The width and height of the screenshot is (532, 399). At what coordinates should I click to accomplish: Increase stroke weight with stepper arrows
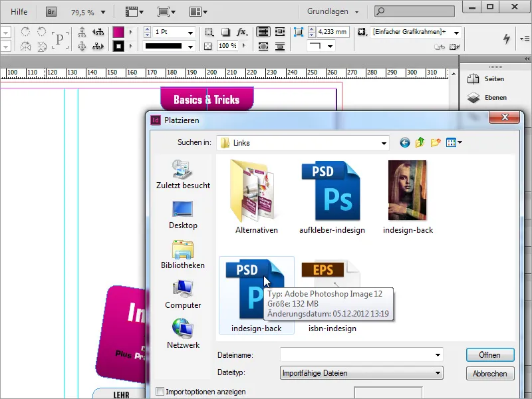147,29
